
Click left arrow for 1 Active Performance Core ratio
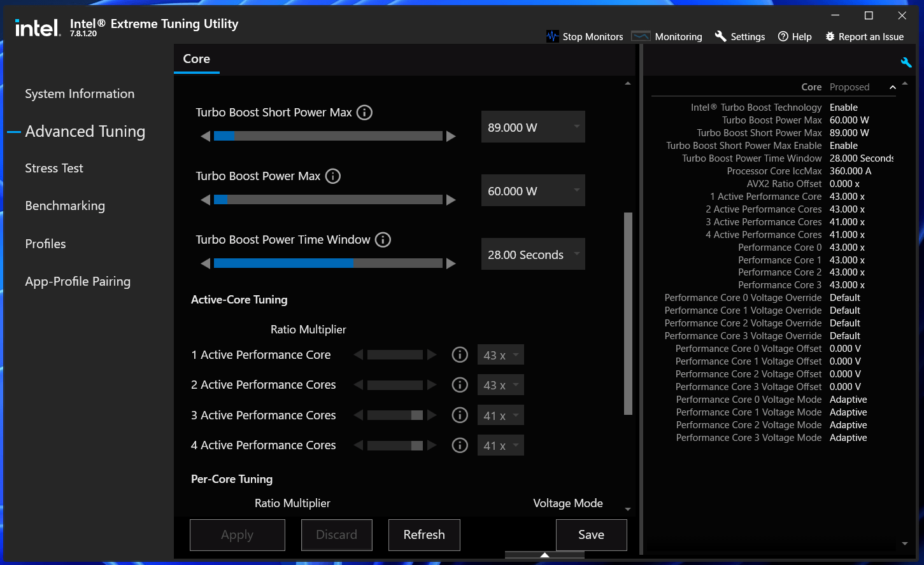[x=359, y=354]
